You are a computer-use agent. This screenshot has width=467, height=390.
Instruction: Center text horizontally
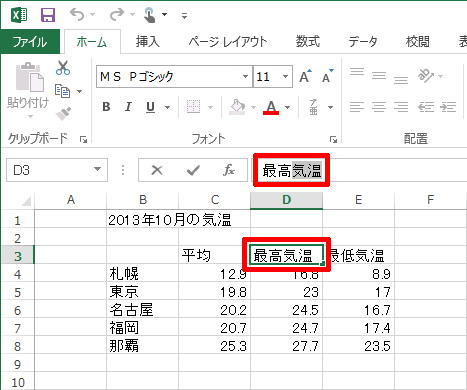click(x=379, y=107)
